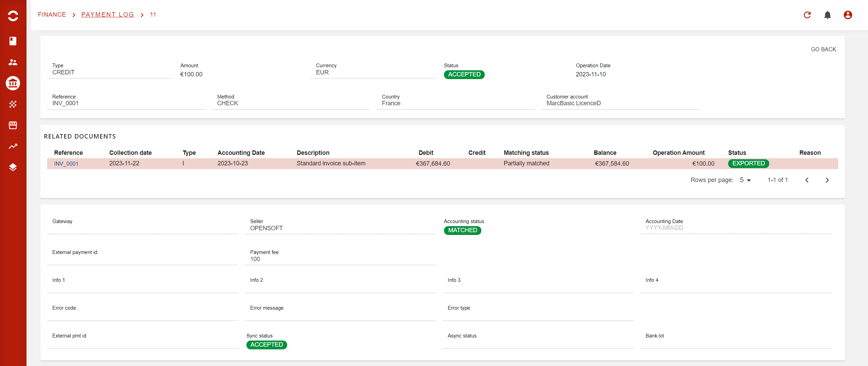Open the trending chart icon
868x366 pixels.
pyautogui.click(x=13, y=146)
